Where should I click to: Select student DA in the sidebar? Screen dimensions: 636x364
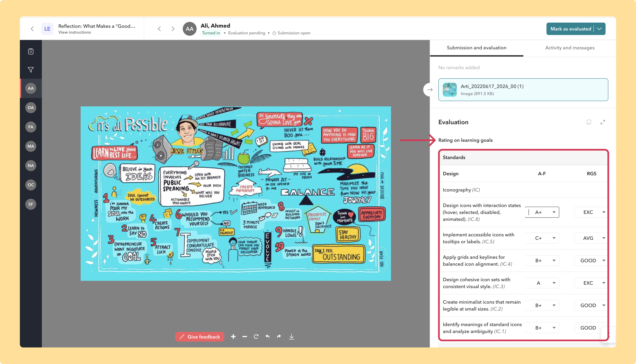point(31,108)
